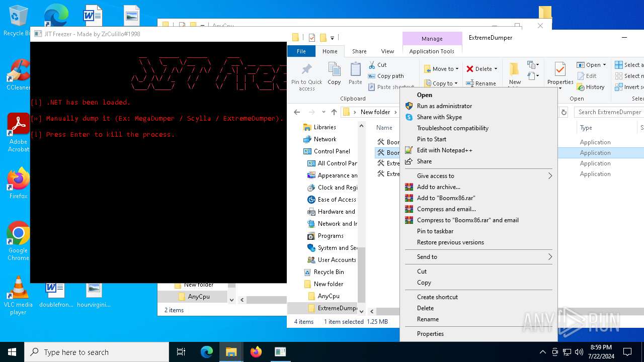Expand Give access to submenu

pos(478,176)
